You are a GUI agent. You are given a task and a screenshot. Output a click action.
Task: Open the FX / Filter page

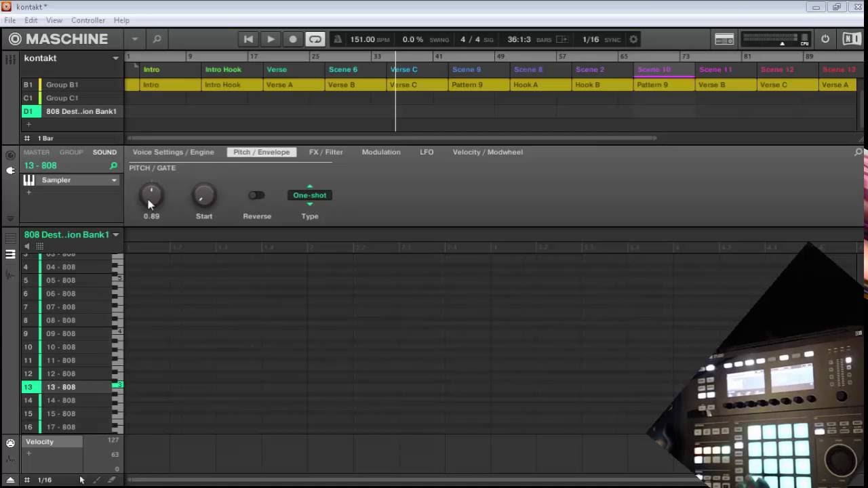tap(326, 152)
